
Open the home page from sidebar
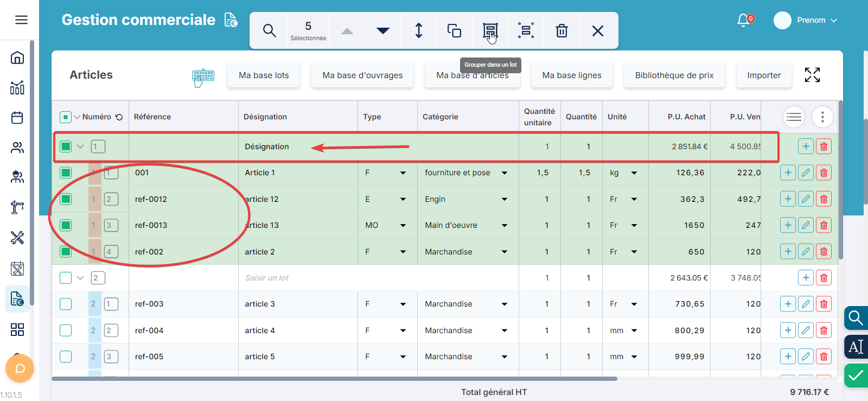[17, 58]
